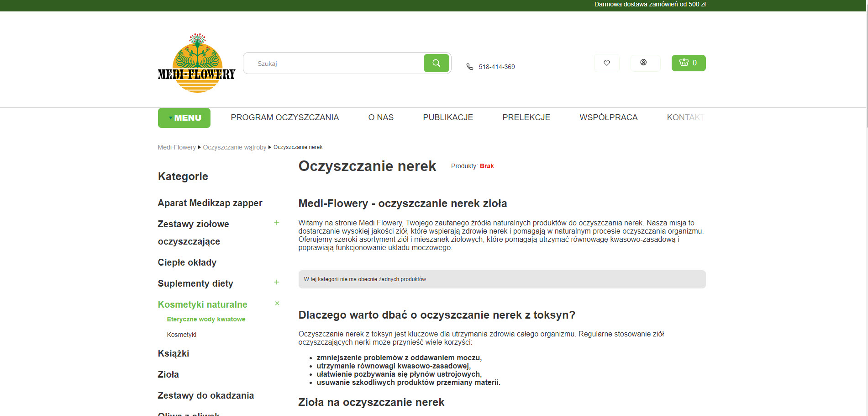The image size is (868, 416).
Task: Collapse the Kosmetyki naturalne category
Action: (x=277, y=303)
